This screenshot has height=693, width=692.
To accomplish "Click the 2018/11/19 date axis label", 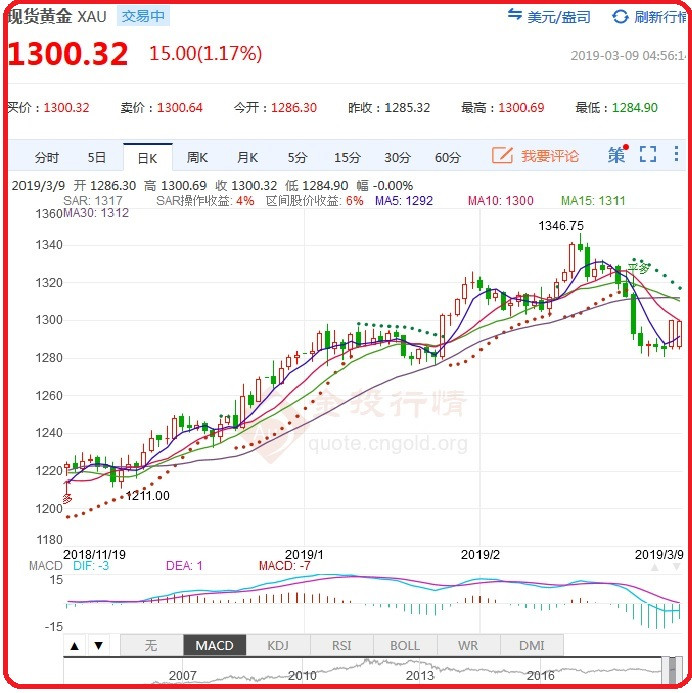I will (95, 555).
